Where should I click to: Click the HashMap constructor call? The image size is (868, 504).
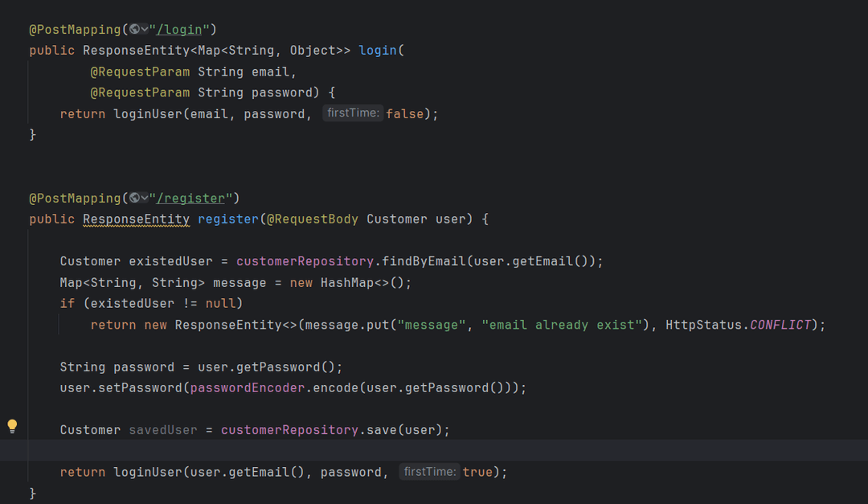pyautogui.click(x=346, y=283)
